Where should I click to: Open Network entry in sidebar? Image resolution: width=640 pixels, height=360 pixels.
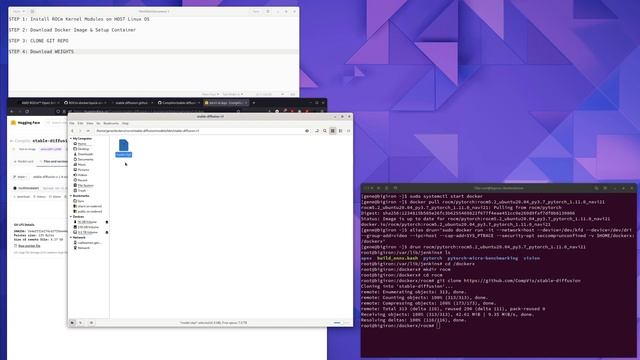84,248
